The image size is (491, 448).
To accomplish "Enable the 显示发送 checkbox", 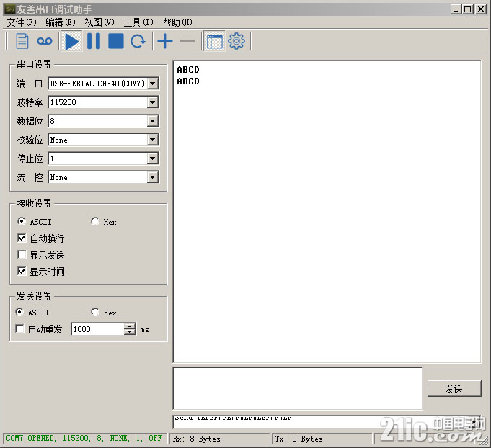I will 22,255.
